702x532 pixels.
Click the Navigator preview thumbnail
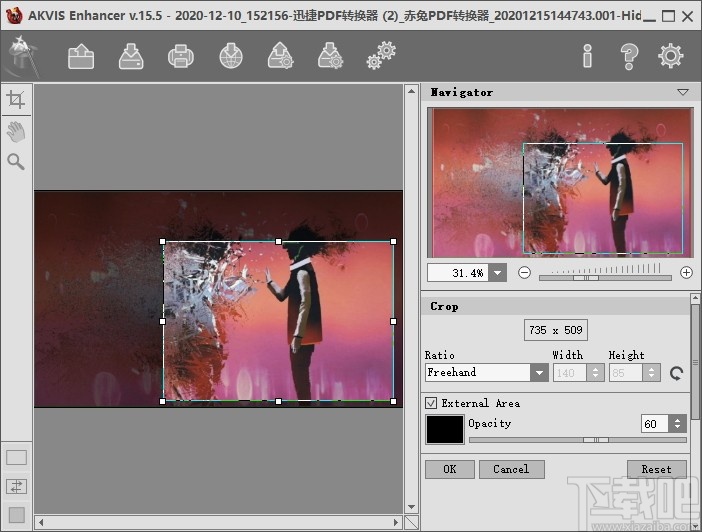click(560, 182)
